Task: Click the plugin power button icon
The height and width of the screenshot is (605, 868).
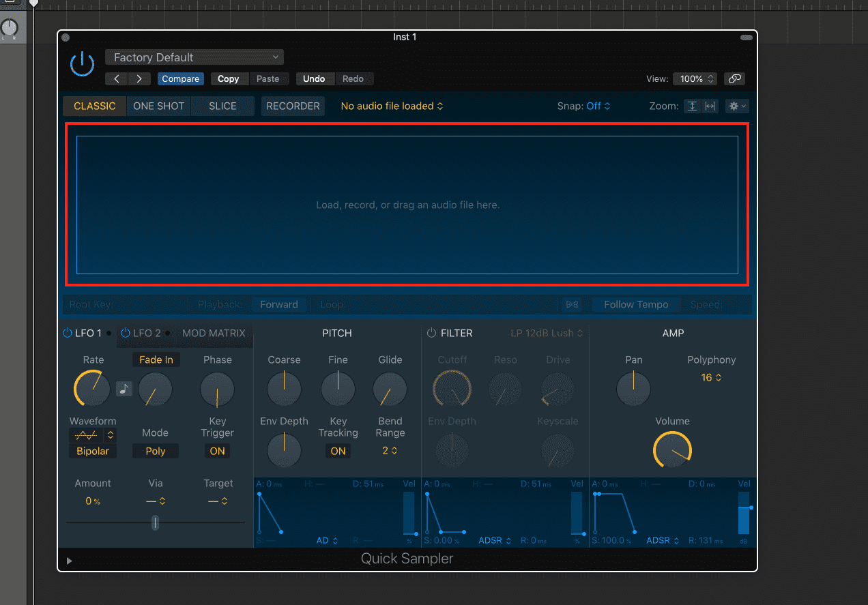Action: coord(82,64)
